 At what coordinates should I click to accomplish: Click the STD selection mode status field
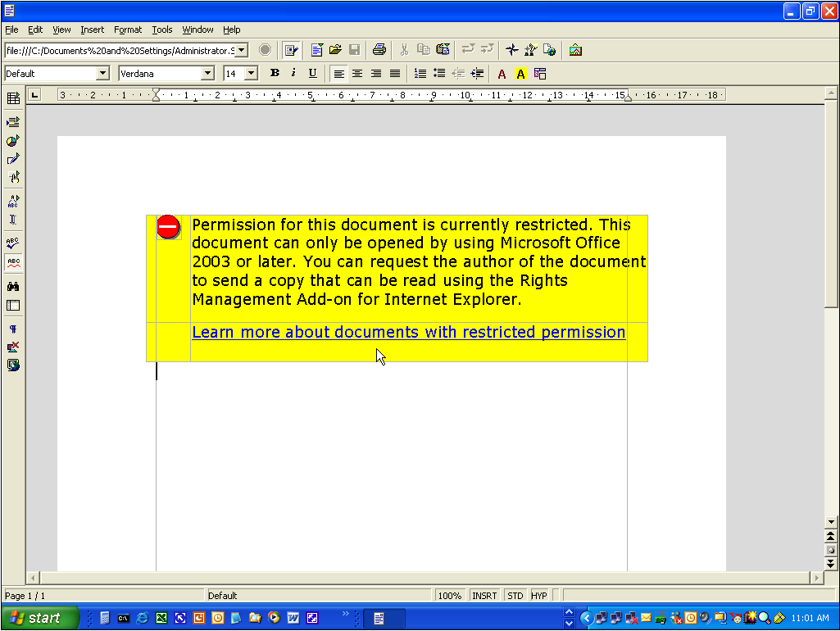pos(515,596)
